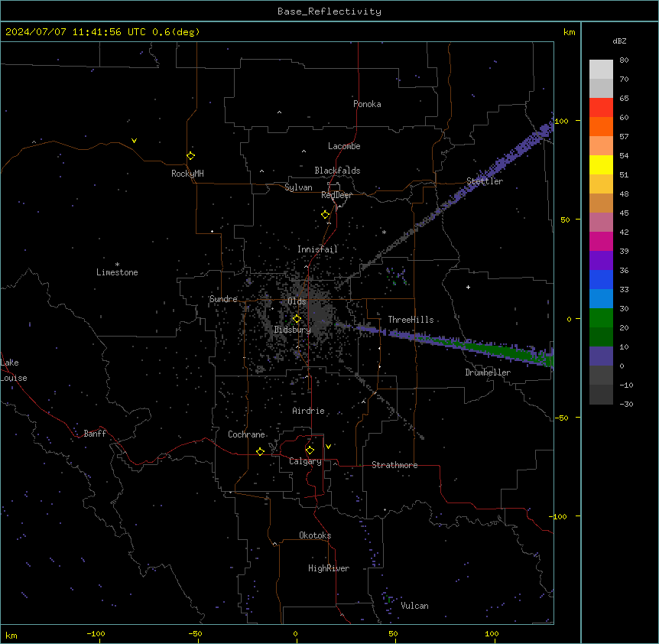
Task: Select the HighRiver label
Action: click(329, 568)
